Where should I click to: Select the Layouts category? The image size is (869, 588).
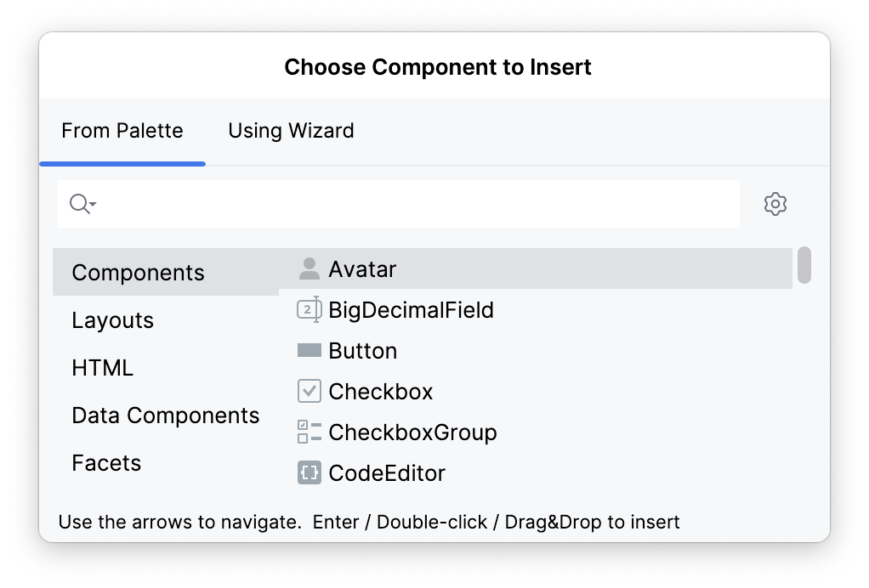coord(113,320)
